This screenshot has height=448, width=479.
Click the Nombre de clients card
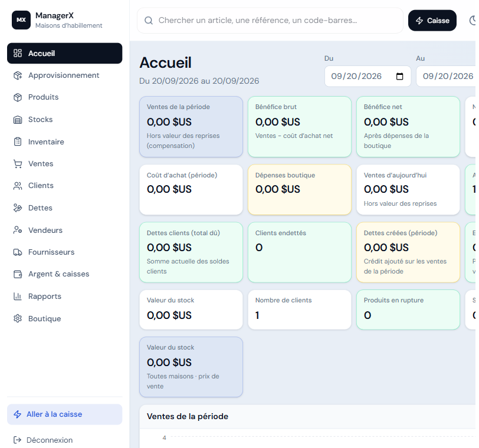click(300, 309)
